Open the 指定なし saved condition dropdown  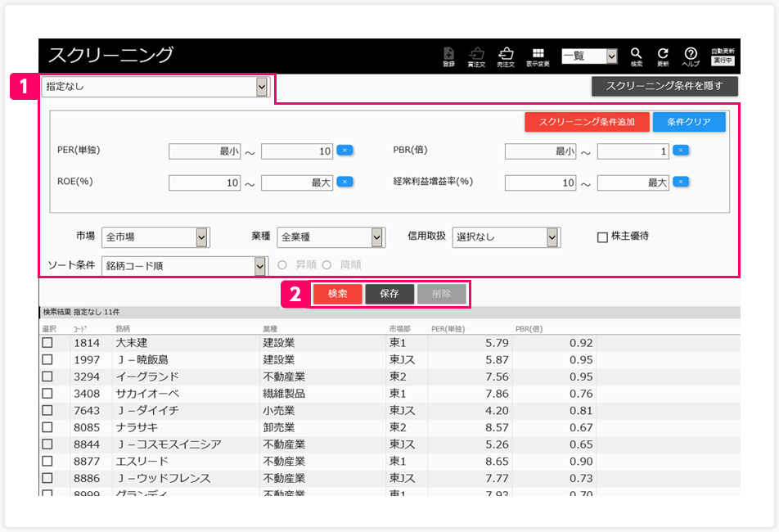(x=155, y=87)
